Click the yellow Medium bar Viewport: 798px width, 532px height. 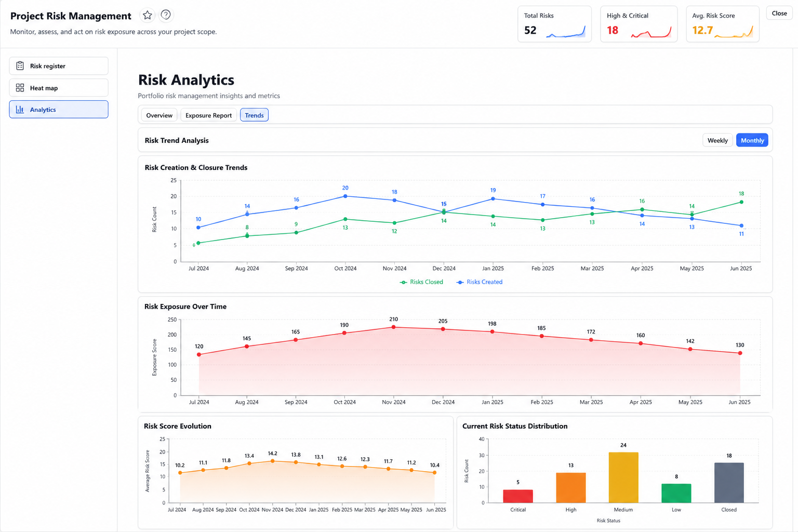(623, 477)
